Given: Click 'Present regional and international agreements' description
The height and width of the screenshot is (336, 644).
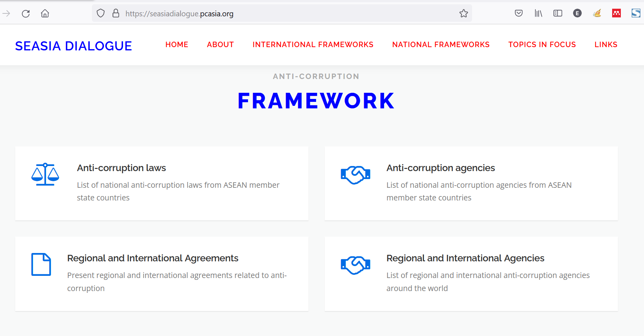Looking at the screenshot, I should pyautogui.click(x=177, y=282).
